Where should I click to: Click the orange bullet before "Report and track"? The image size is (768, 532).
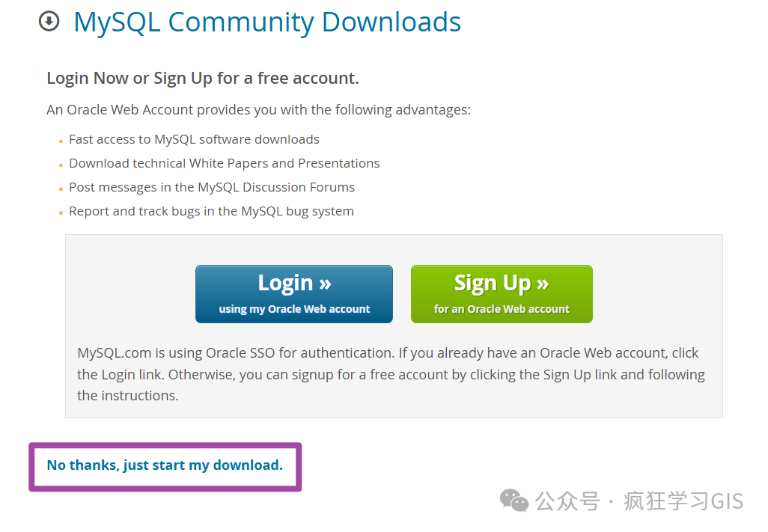pos(61,213)
